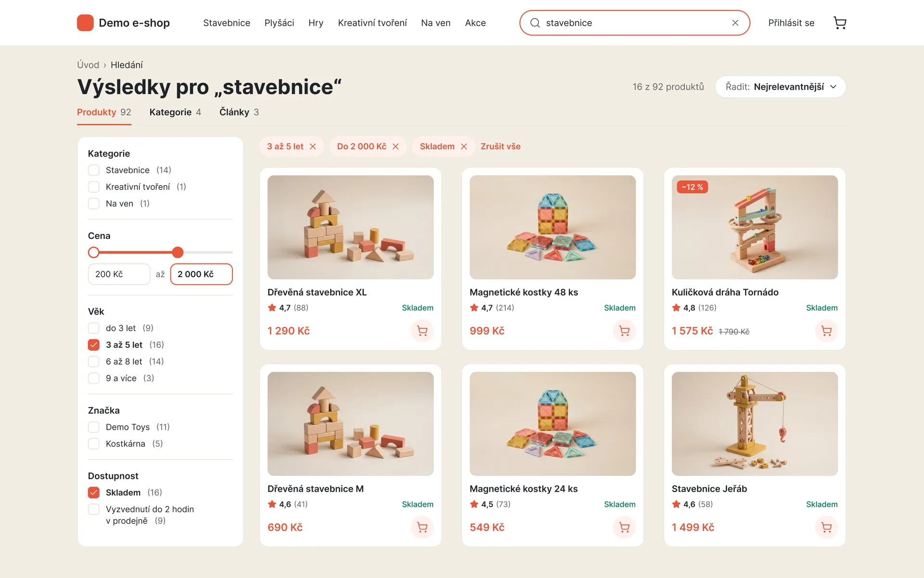
Task: Click the star rating of Stavebnice Jeřáb
Action: point(692,504)
